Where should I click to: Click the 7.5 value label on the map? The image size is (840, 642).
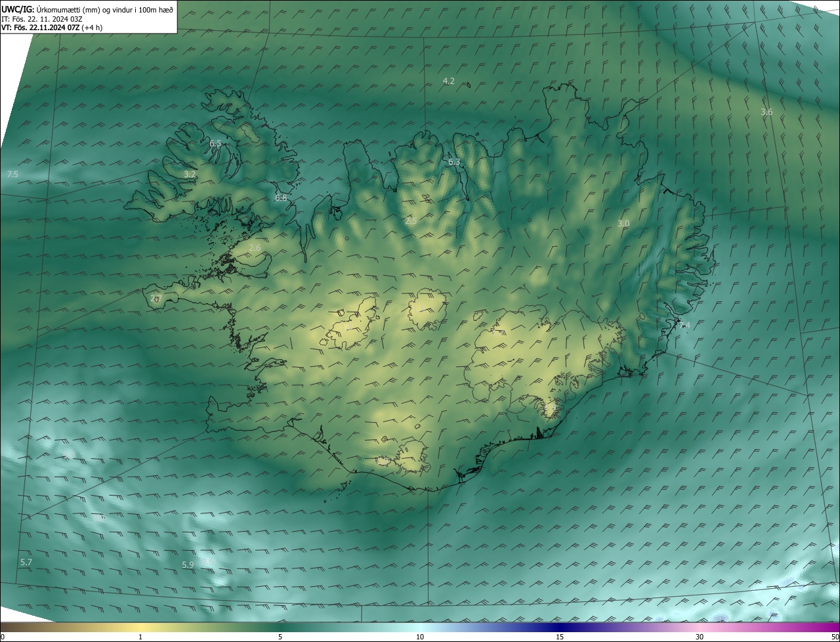tap(12, 174)
